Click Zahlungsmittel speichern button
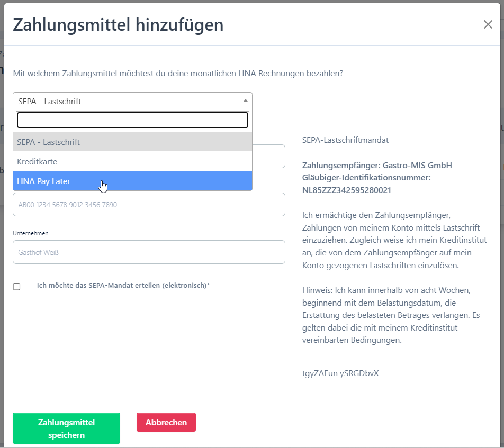The height and width of the screenshot is (448, 504). pos(67,428)
